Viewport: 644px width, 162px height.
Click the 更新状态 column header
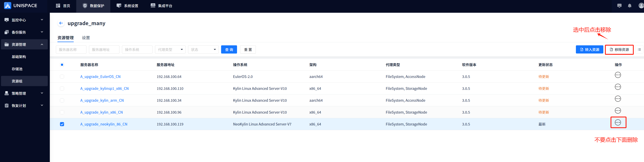[546, 65]
